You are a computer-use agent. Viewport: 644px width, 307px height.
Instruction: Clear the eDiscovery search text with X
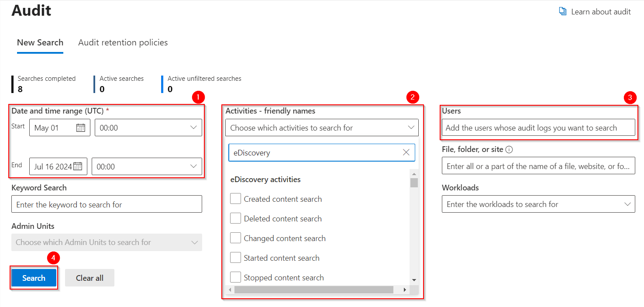406,152
